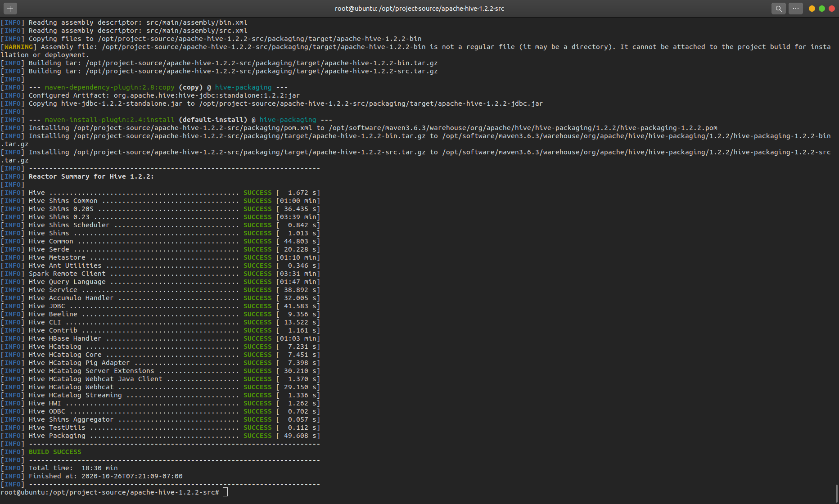The width and height of the screenshot is (839, 504).
Task: Click the 'Hive JDBC' summary row
Action: 161,306
